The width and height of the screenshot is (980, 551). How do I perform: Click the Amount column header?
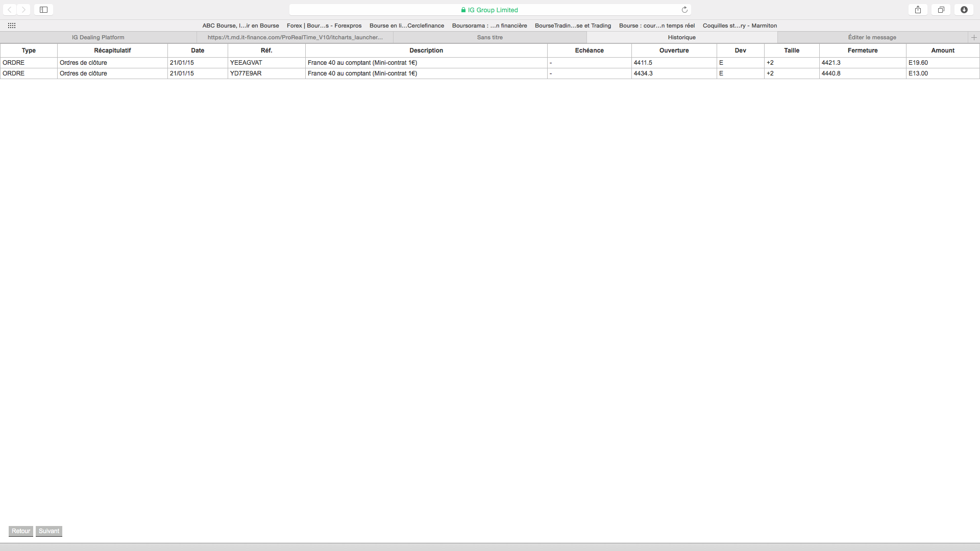pyautogui.click(x=942, y=51)
